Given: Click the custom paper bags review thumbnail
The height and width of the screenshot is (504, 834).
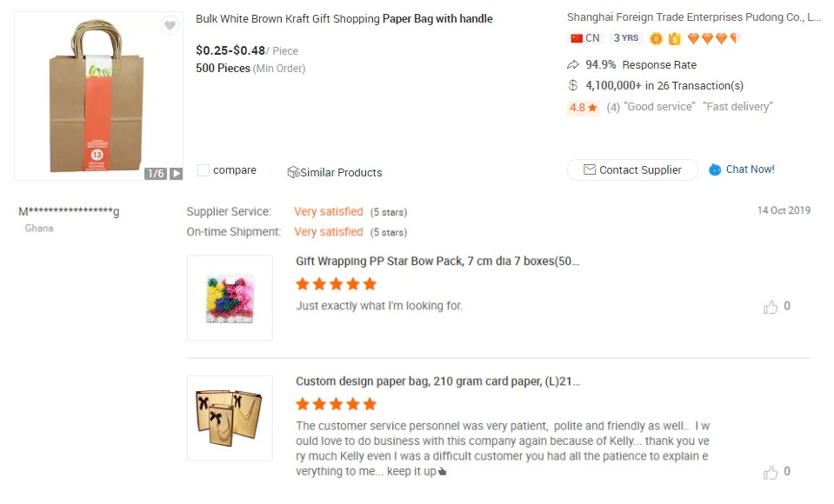Looking at the screenshot, I should (x=230, y=418).
